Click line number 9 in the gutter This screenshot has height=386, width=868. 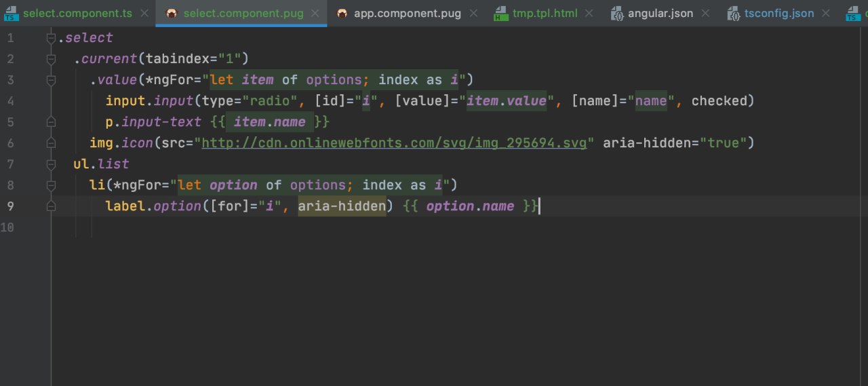(x=10, y=206)
